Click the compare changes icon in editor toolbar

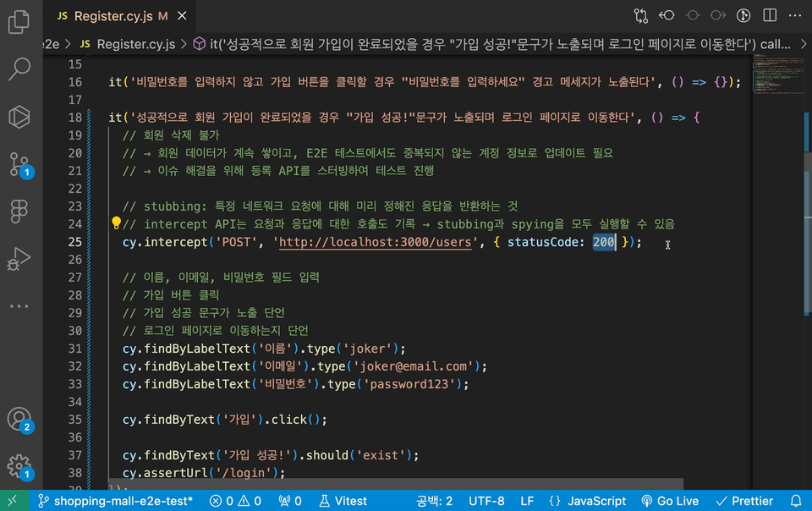(x=640, y=15)
